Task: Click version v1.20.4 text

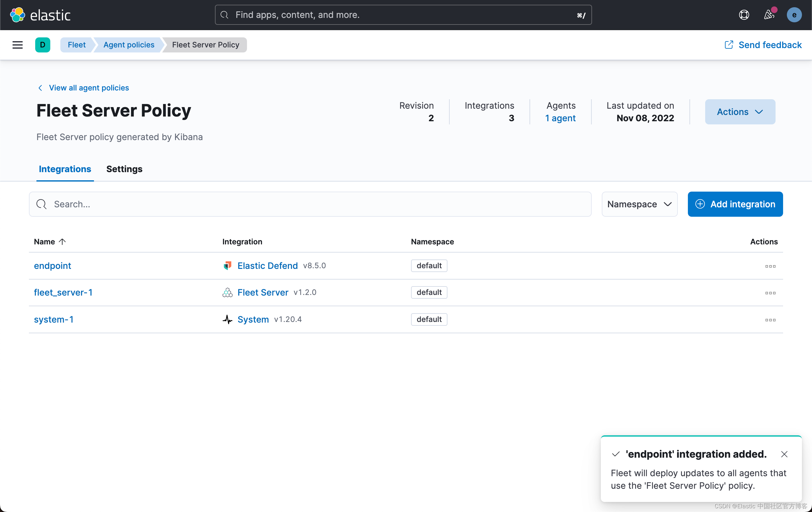Action: pos(288,319)
